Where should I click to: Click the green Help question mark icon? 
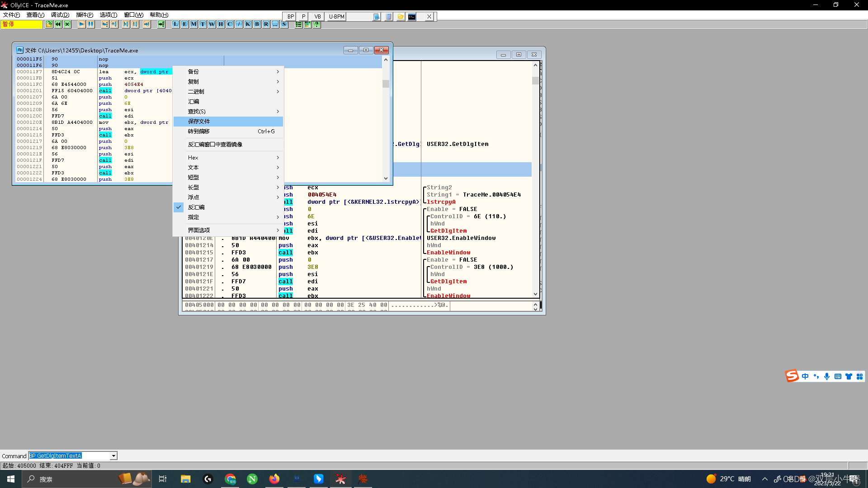pos(317,24)
